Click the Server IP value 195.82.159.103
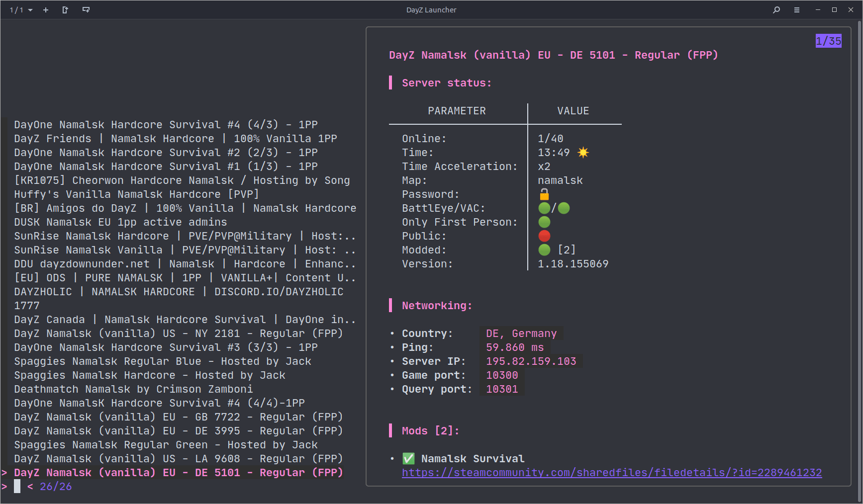 [531, 361]
